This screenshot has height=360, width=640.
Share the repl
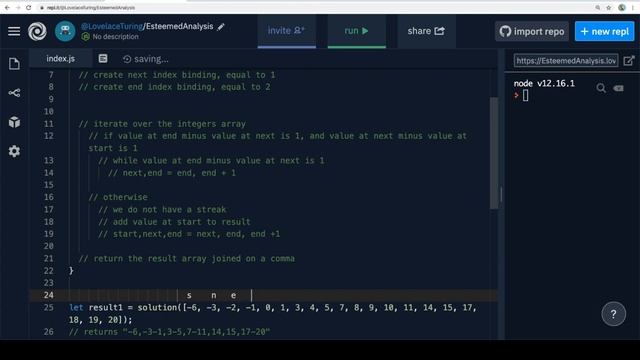(x=426, y=31)
